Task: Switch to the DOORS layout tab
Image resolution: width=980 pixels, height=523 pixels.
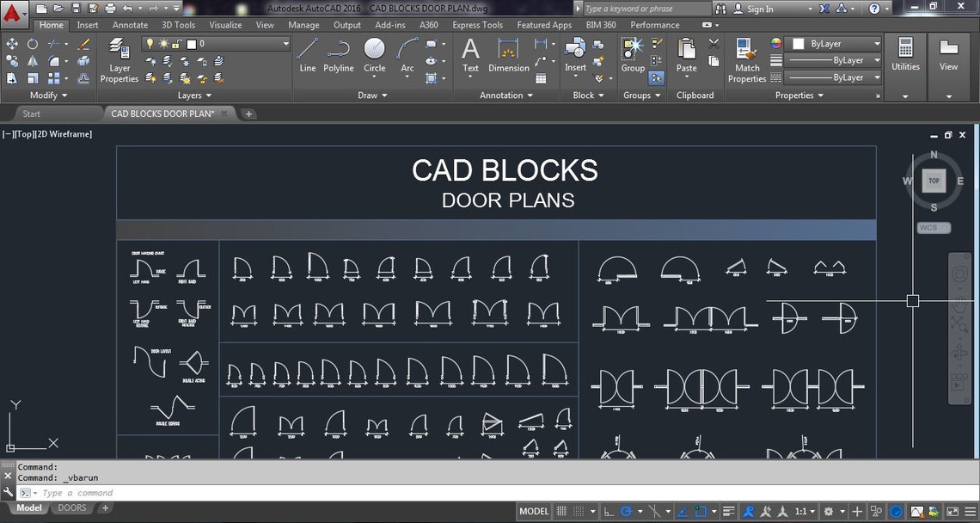Action: click(x=72, y=508)
